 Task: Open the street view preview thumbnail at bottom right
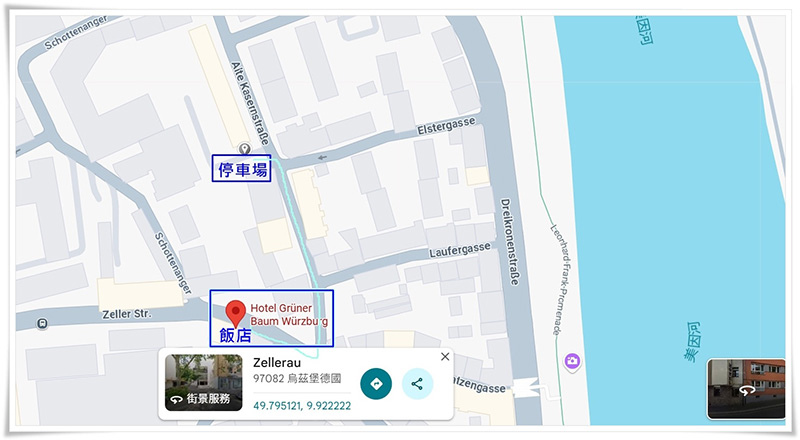coord(746,388)
